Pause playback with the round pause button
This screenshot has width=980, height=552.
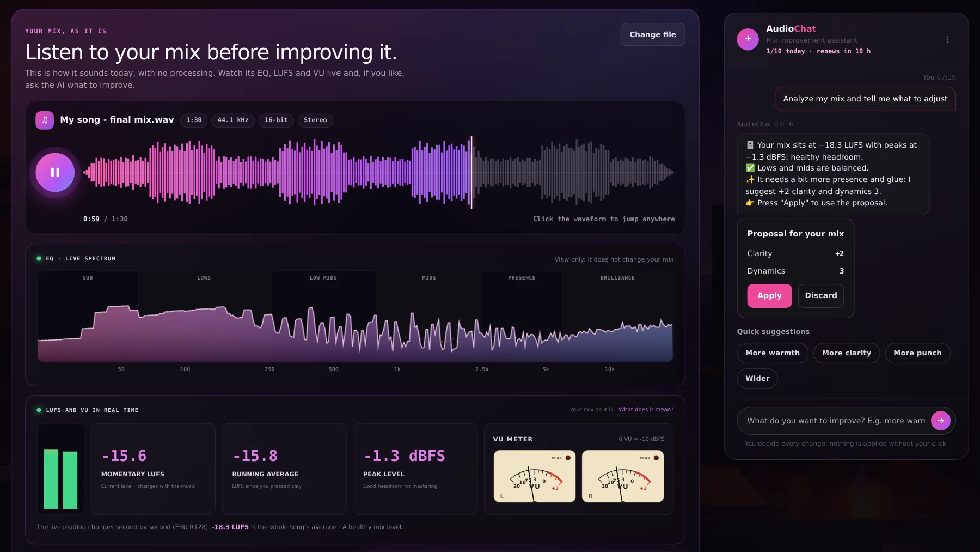[55, 172]
